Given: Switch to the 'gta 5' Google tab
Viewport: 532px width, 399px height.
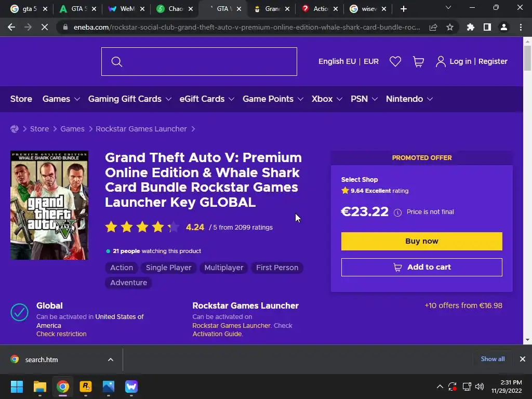Looking at the screenshot, I should [29, 9].
